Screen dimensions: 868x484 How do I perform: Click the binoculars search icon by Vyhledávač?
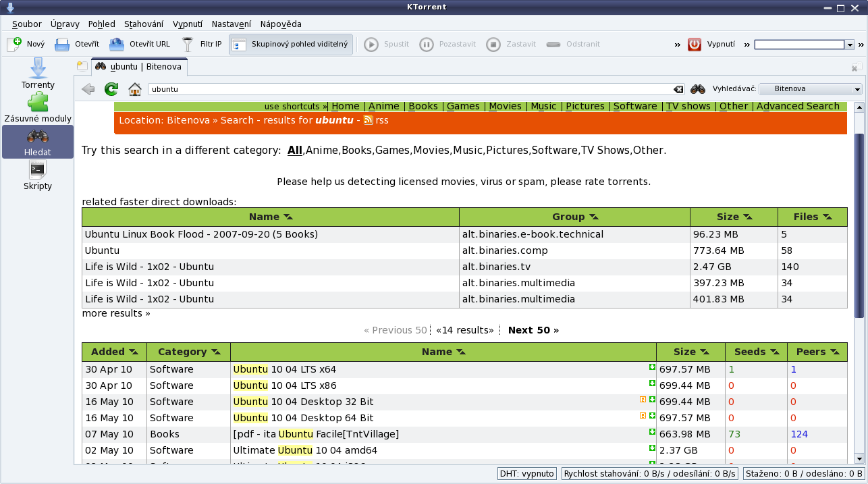[x=698, y=89]
